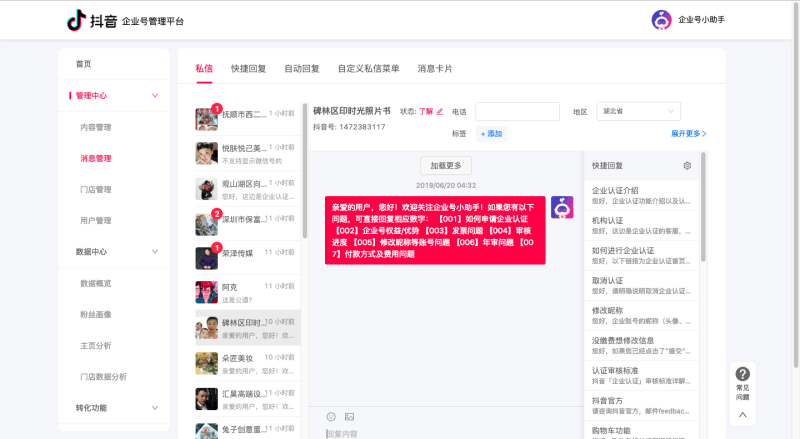Expand the 转化功能 section chevron
800x439 pixels.
coord(155,408)
